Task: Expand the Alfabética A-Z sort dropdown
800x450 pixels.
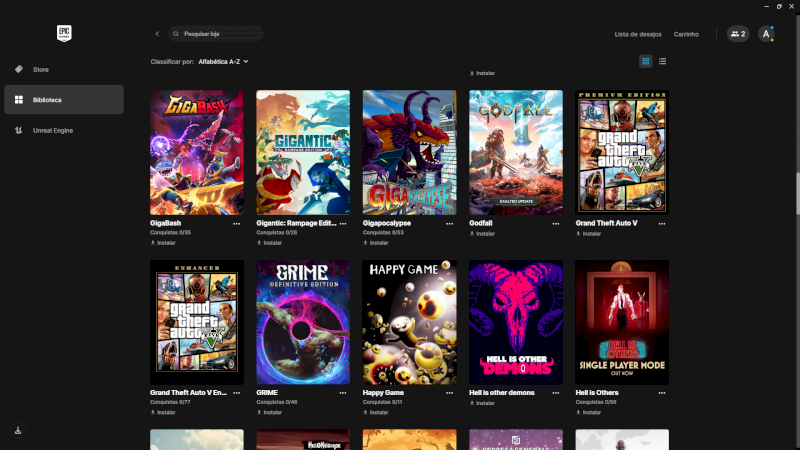Action: [223, 61]
